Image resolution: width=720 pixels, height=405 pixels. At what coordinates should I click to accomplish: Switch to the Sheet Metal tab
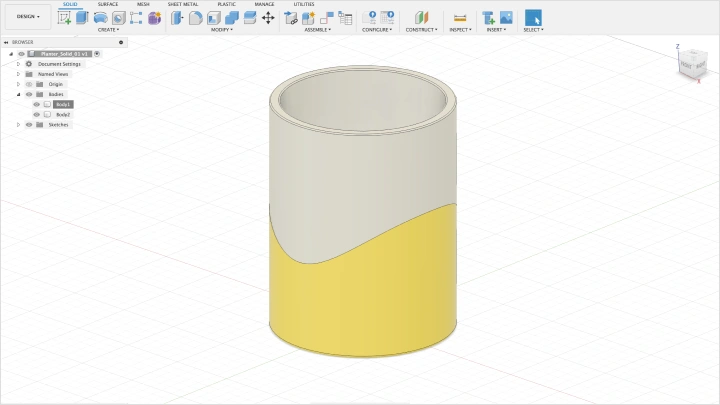[x=182, y=4]
